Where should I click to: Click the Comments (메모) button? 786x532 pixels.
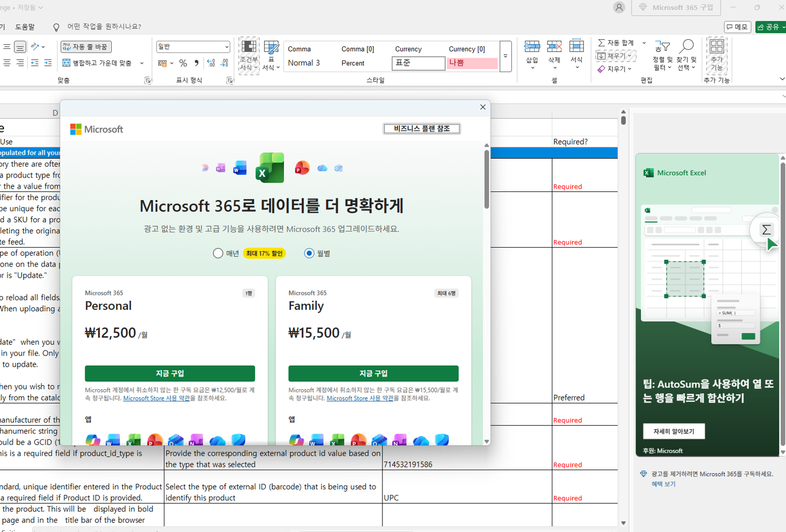pos(737,27)
